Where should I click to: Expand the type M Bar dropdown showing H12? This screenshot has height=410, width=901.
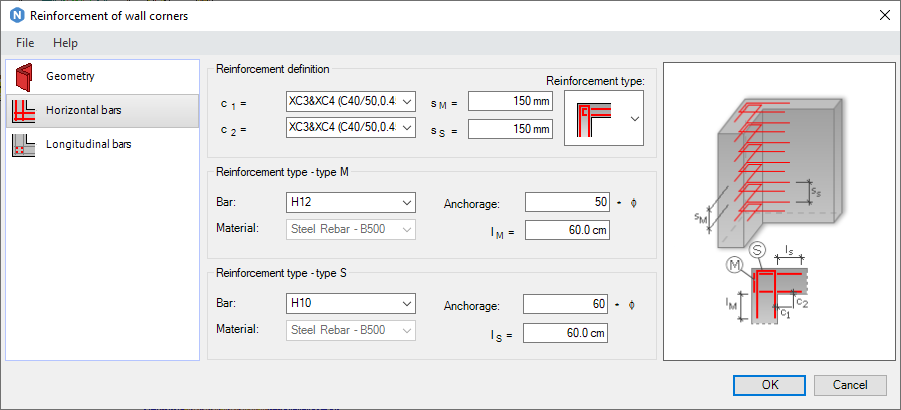[406, 202]
